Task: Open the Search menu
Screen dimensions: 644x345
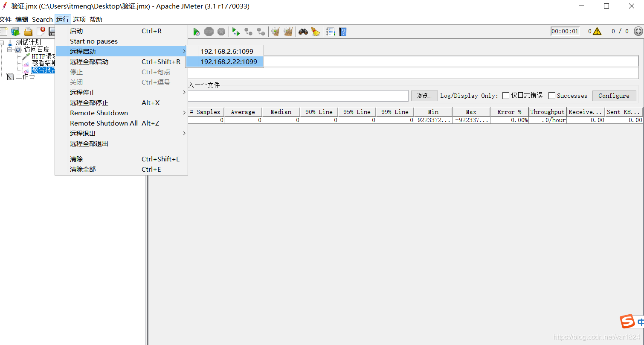Action: (x=42, y=19)
